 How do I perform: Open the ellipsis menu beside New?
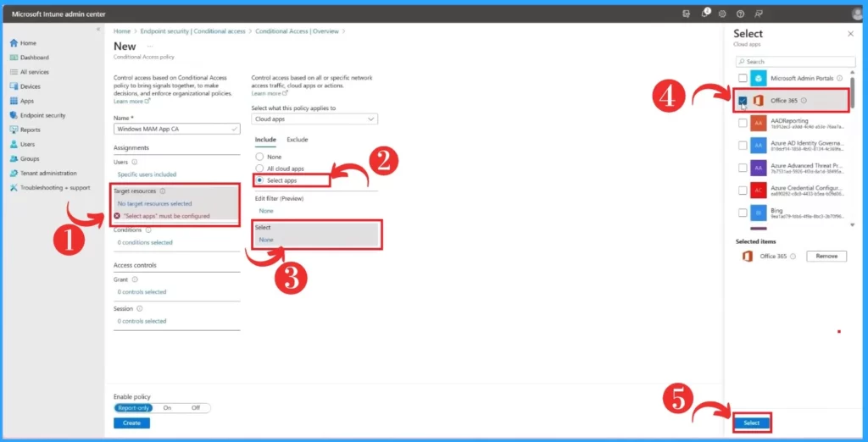(x=149, y=46)
